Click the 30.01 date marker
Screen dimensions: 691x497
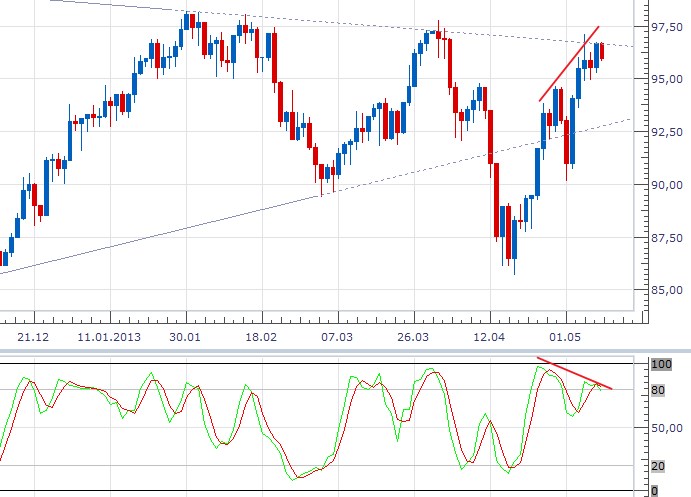coord(184,338)
